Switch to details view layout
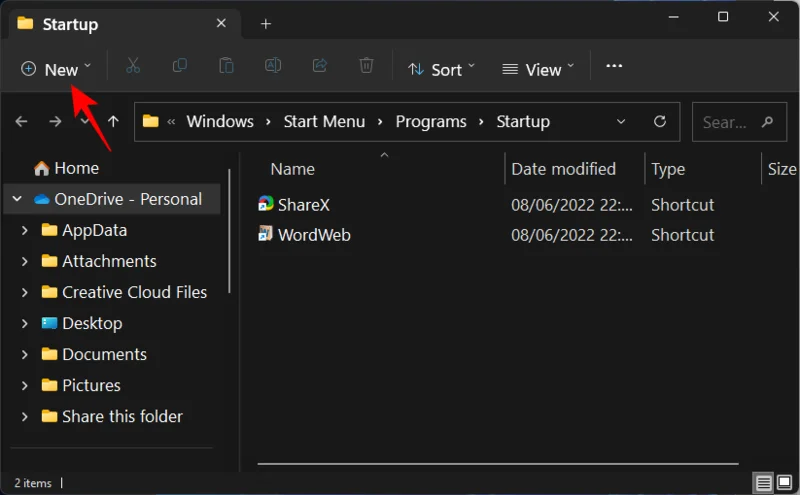 coord(763,482)
